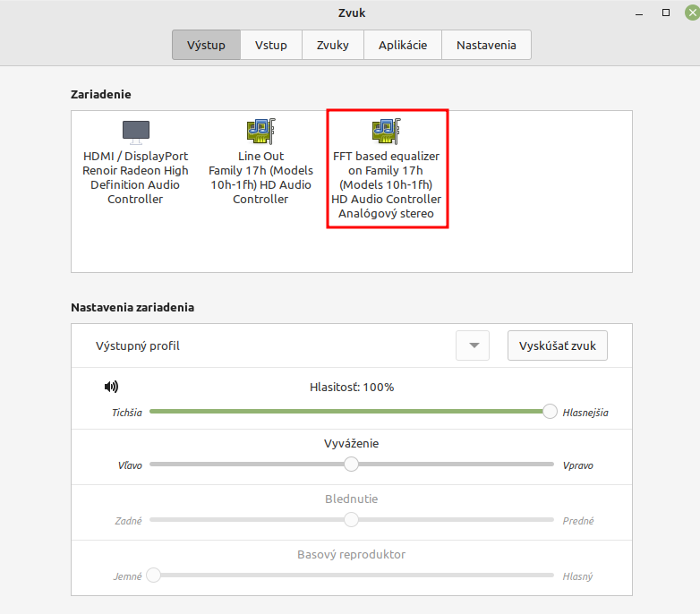Go to the Aplikácie tab
Image resolution: width=700 pixels, height=614 pixels.
click(402, 45)
